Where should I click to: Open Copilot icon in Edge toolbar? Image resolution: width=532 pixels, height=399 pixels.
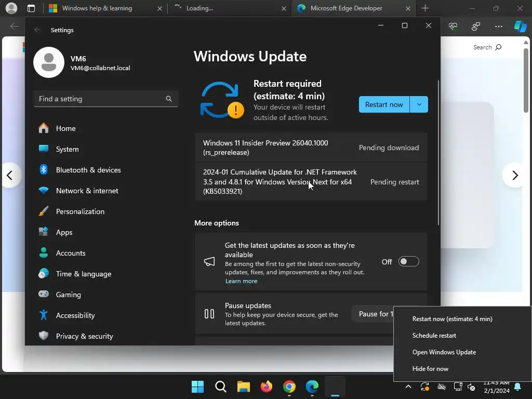pyautogui.click(x=520, y=26)
